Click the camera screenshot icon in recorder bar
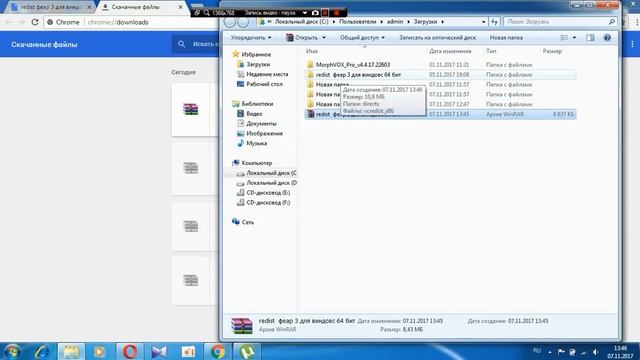640x360 pixels. point(315,13)
